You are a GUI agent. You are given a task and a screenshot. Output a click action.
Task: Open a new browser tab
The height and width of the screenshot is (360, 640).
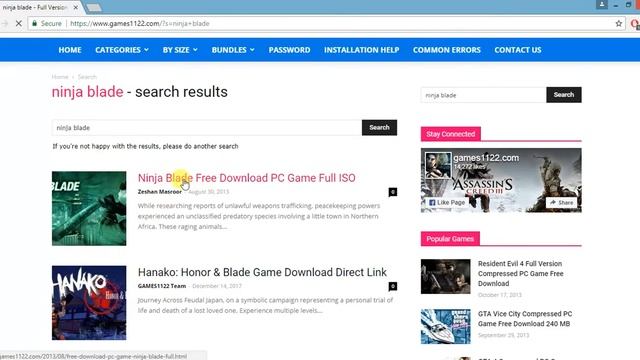pos(93,7)
